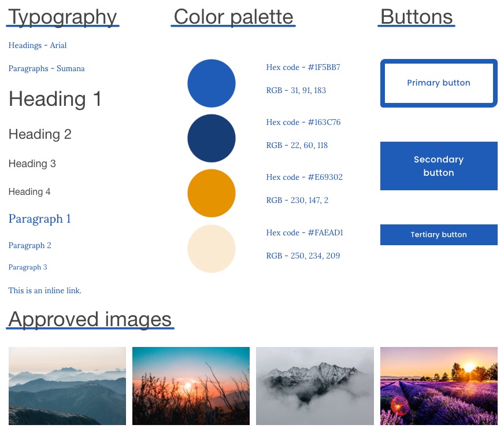
Task: Click the Color palette heading
Action: [x=234, y=17]
